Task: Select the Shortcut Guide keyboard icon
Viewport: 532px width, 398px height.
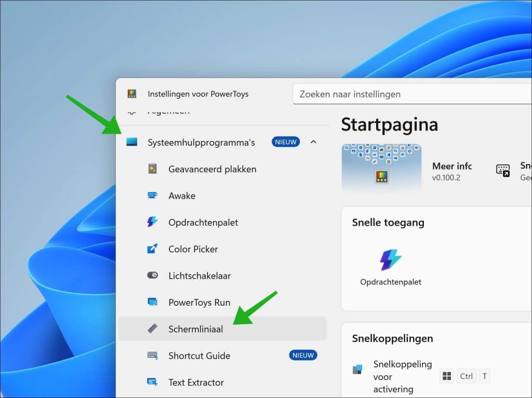Action: coord(152,355)
